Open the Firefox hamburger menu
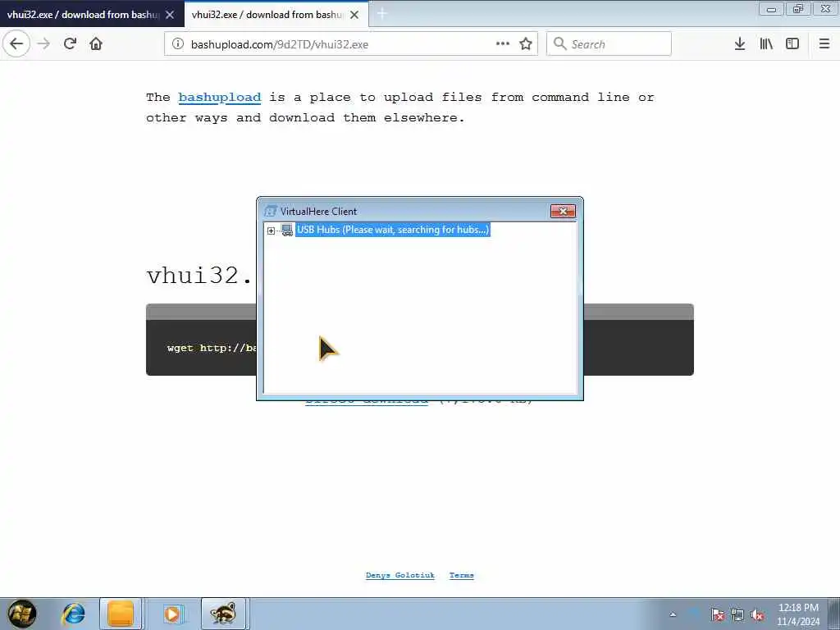Viewport: 840px width, 630px height. [x=824, y=44]
